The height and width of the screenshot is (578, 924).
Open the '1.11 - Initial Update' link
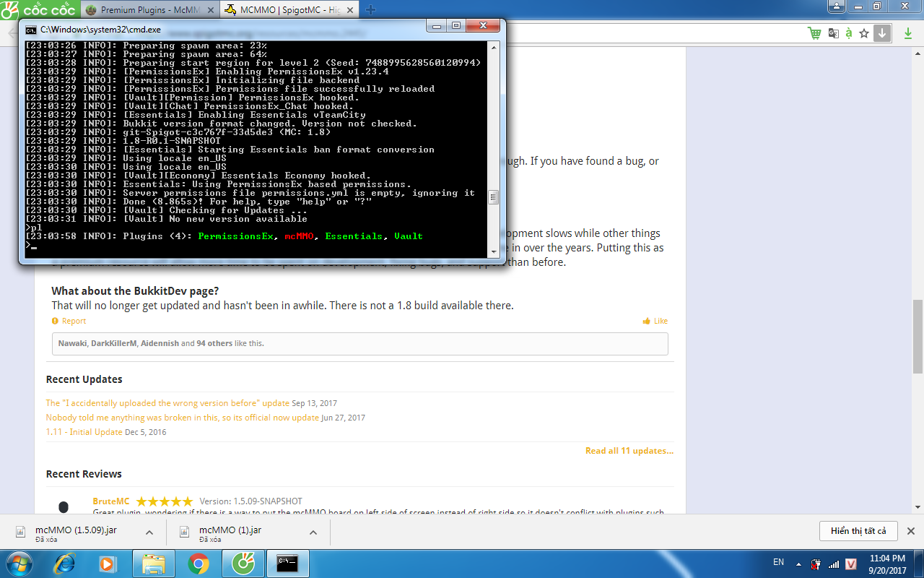point(84,432)
